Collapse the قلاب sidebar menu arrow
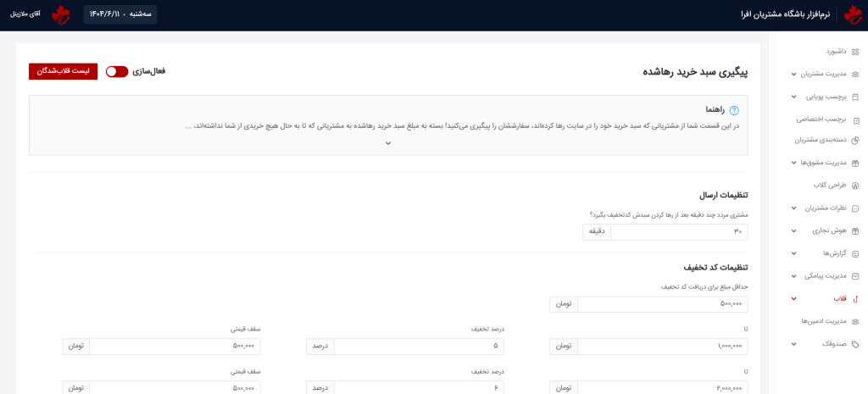 point(793,298)
